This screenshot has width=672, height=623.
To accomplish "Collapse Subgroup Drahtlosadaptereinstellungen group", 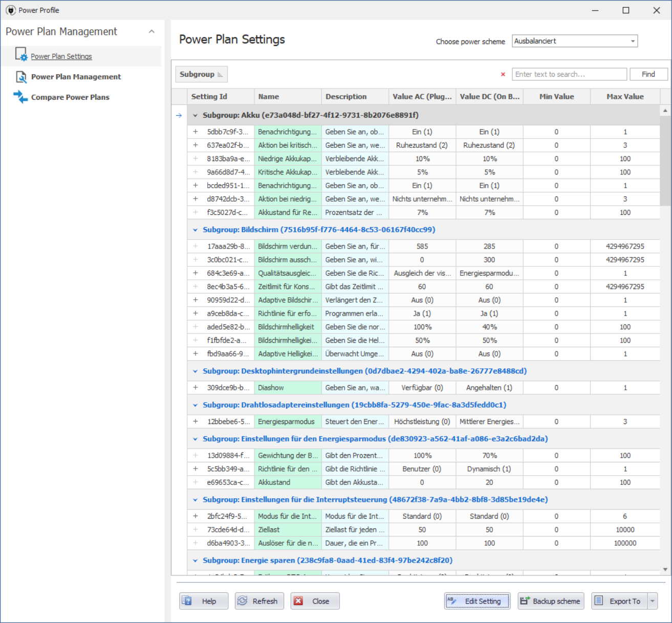I will [x=195, y=405].
